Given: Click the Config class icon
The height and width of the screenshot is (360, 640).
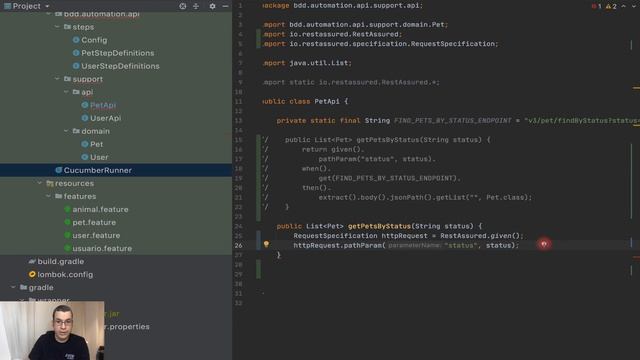Looking at the screenshot, I should tap(76, 40).
